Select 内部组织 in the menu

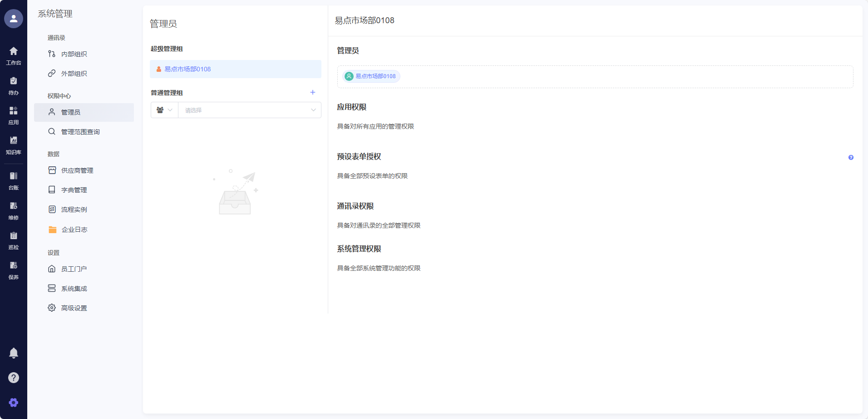[74, 54]
